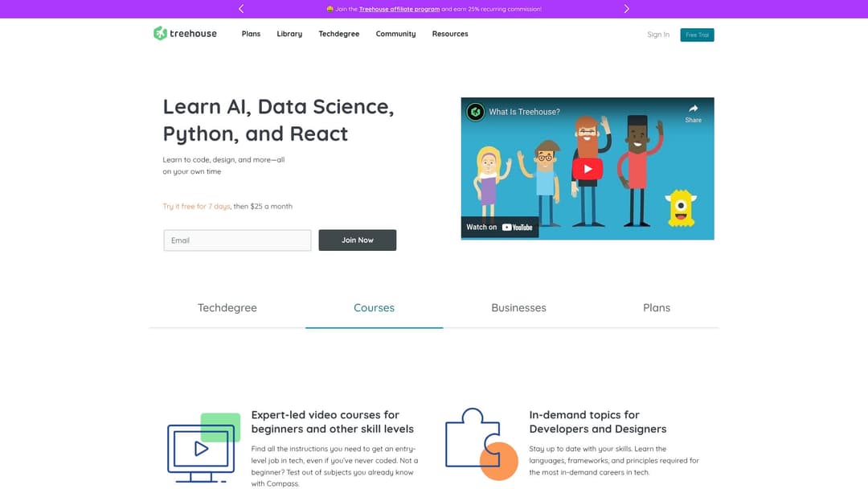Open the Resources navigation menu
868x489 pixels.
pos(450,34)
